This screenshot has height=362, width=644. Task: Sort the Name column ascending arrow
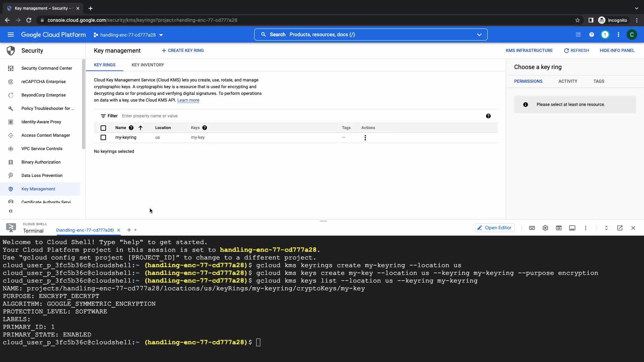[x=141, y=128]
